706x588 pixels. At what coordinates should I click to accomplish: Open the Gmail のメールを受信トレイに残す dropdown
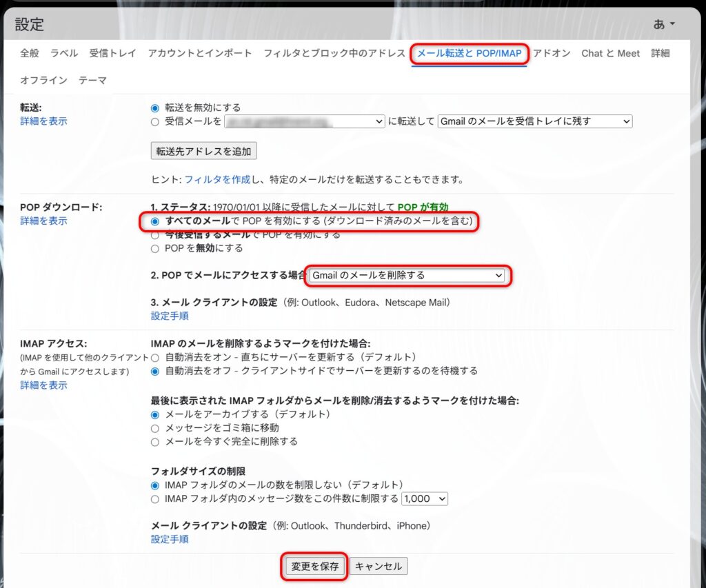click(x=534, y=121)
